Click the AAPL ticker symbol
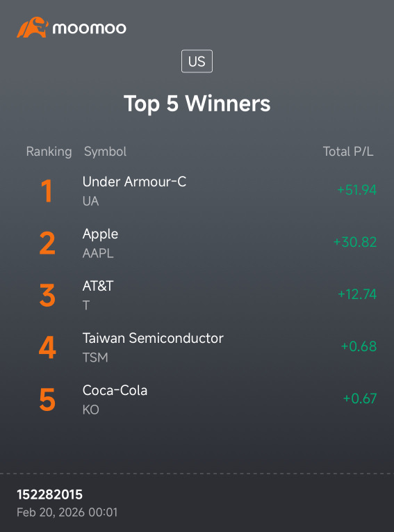This screenshot has width=394, height=532. pos(98,253)
